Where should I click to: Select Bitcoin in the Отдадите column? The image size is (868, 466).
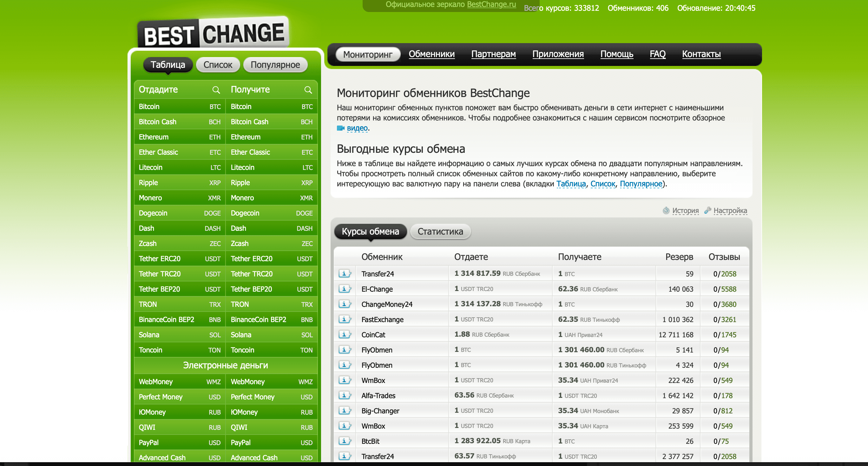coord(149,107)
